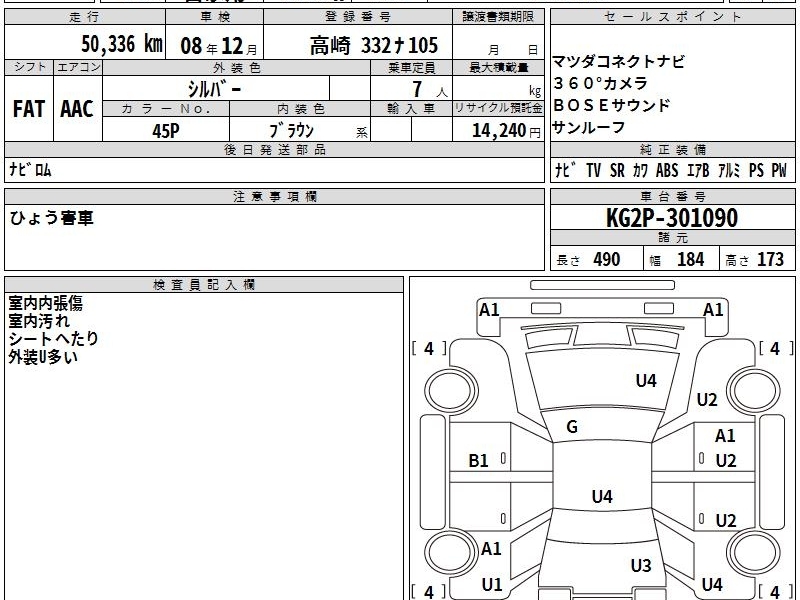Click the 注意事項欄 section header

coord(274,196)
